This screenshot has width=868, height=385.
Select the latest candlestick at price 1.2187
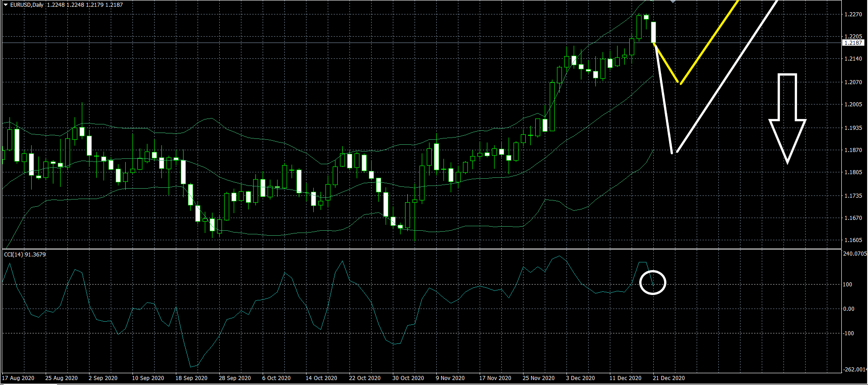[x=654, y=32]
